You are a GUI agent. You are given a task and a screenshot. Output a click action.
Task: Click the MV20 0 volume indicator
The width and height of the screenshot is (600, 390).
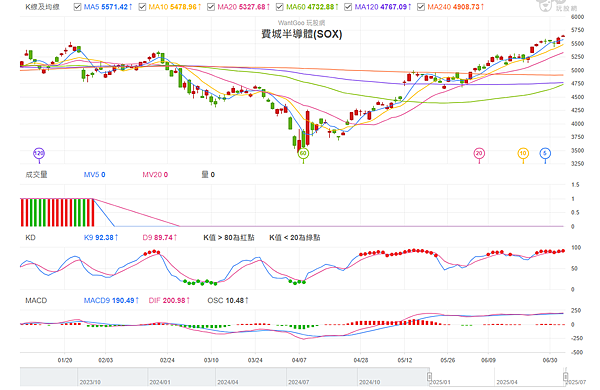pyautogui.click(x=155, y=175)
